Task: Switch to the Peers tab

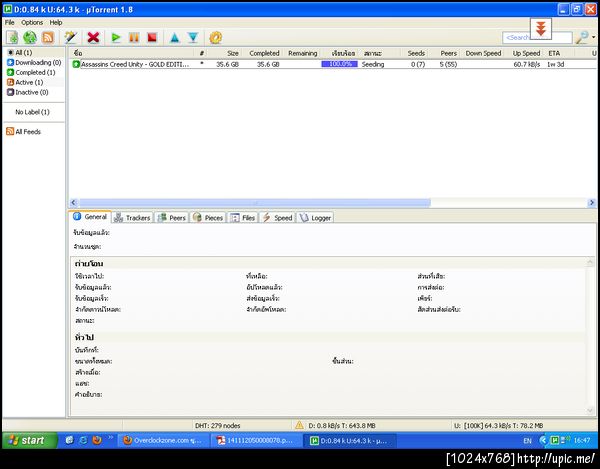Action: point(172,218)
